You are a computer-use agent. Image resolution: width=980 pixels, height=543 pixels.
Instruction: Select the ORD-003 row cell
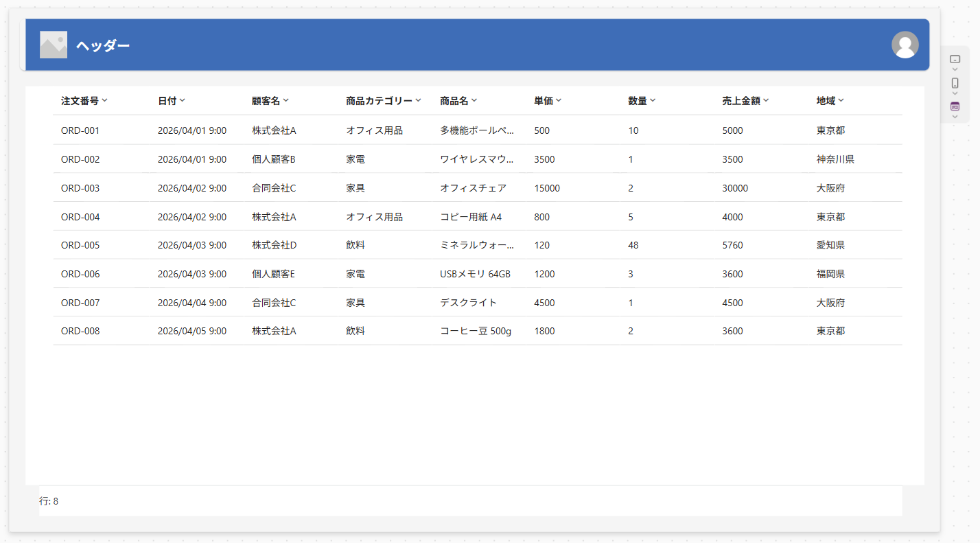pyautogui.click(x=80, y=188)
